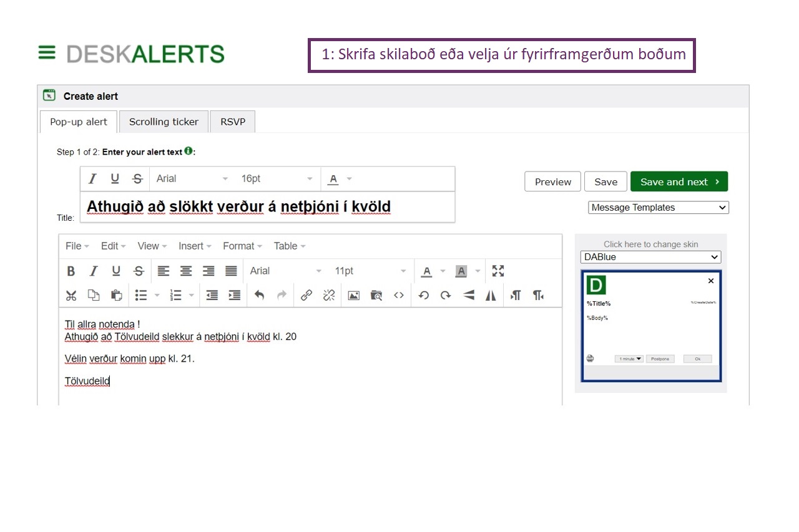Open the Message Templates dropdown
The image size is (799, 532).
click(659, 208)
